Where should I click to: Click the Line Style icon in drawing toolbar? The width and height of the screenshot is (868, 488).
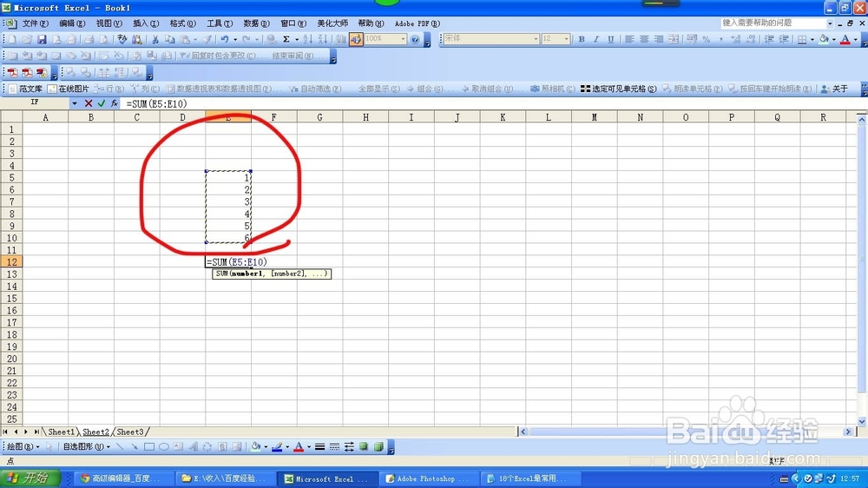click(319, 446)
